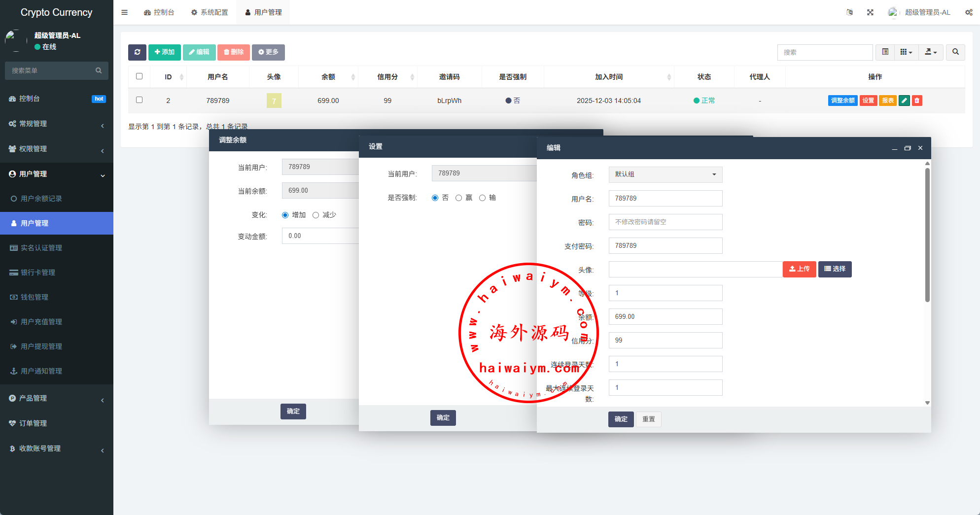Open the 角色组 dropdown
Image resolution: width=980 pixels, height=515 pixels.
(x=665, y=174)
